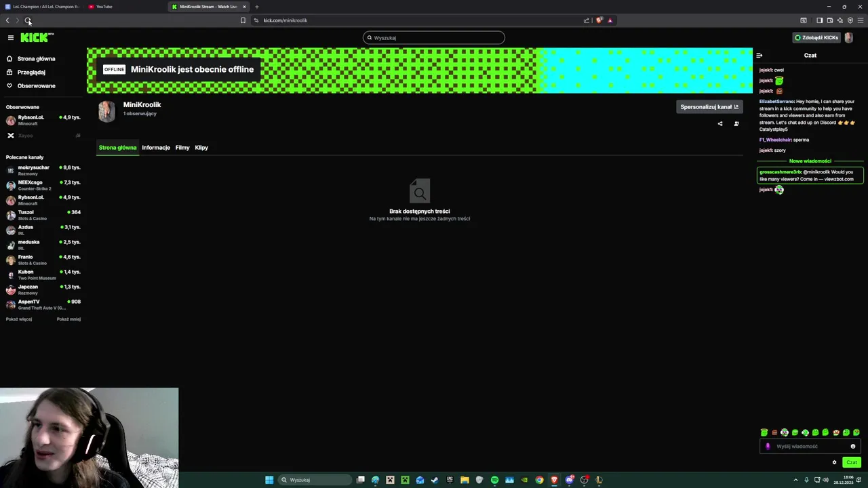Select the Strona główna channel tab

(117, 148)
